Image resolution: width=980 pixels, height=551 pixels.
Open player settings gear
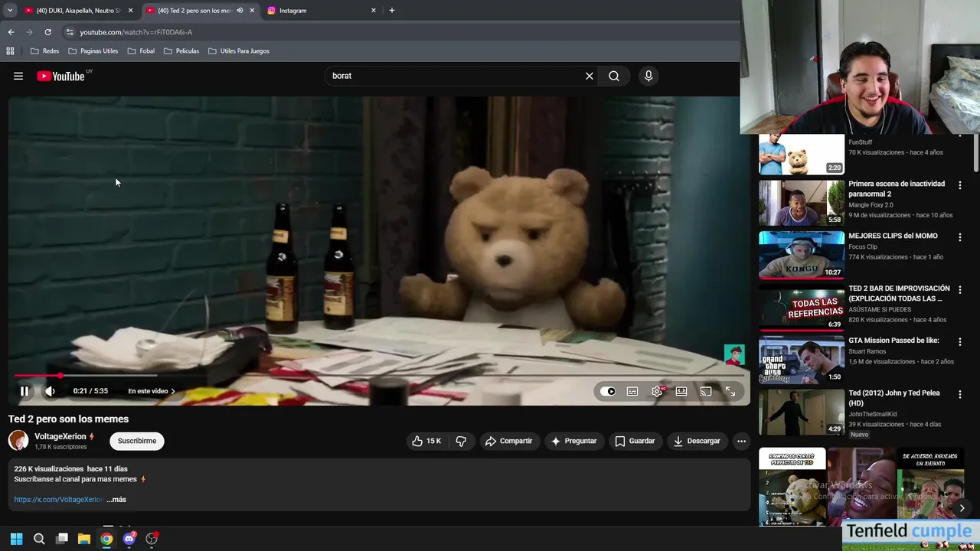click(657, 391)
